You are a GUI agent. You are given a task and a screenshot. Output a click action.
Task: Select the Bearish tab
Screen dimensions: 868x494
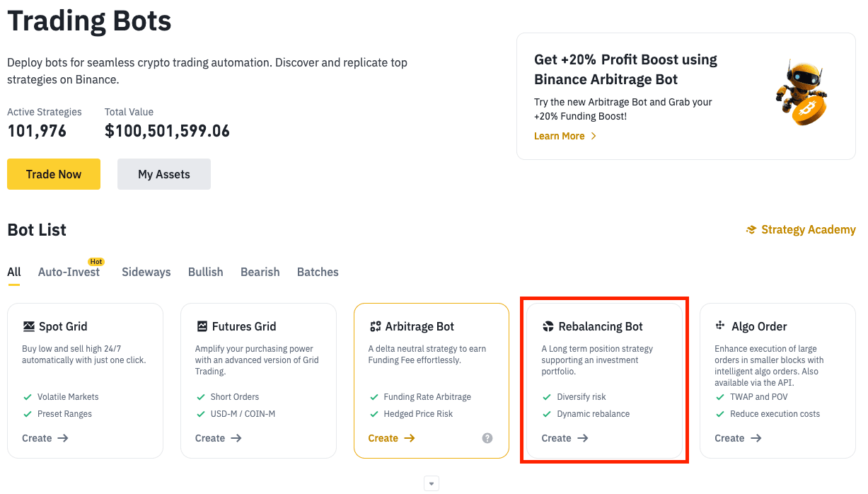[x=260, y=272]
